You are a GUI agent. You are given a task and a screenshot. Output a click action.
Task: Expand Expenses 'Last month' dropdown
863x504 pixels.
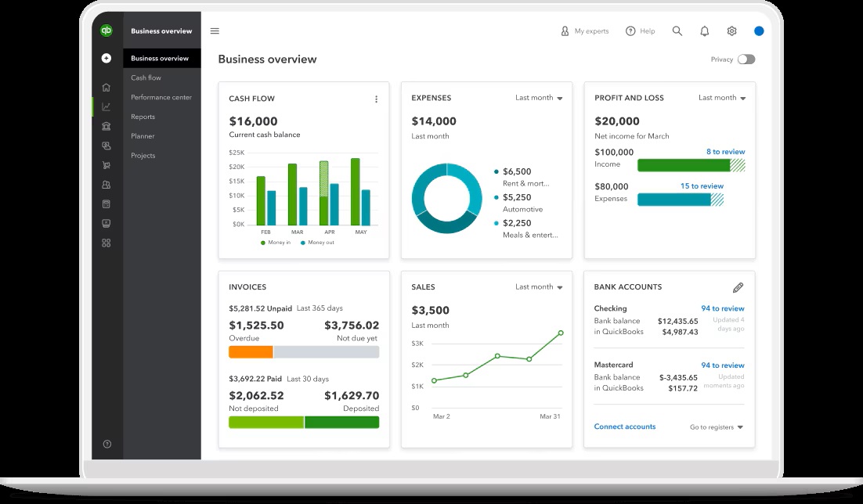pyautogui.click(x=539, y=98)
